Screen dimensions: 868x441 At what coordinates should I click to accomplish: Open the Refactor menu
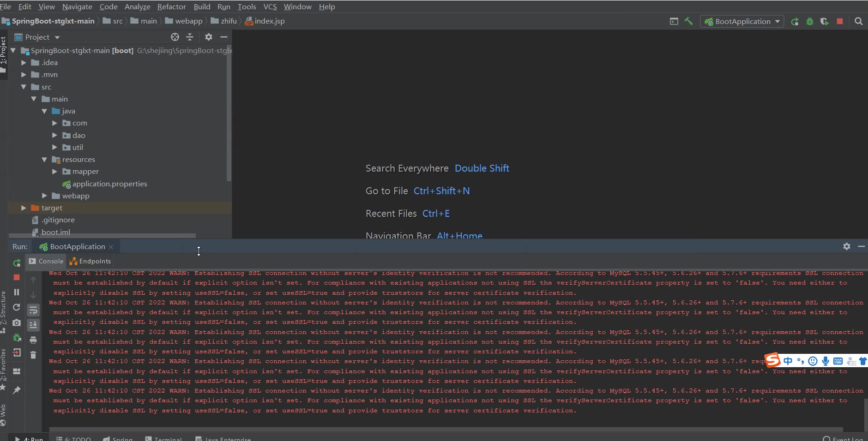click(171, 6)
